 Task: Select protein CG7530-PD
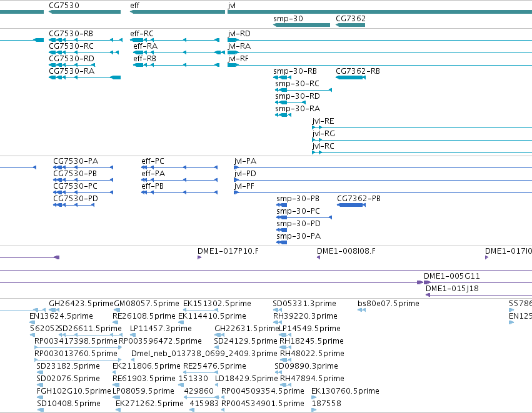click(74, 205)
